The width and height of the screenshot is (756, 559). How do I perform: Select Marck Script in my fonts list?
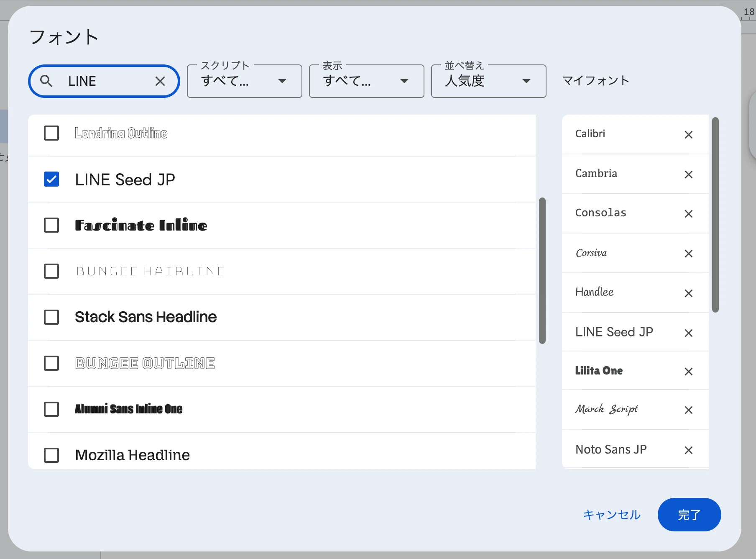pyautogui.click(x=606, y=409)
